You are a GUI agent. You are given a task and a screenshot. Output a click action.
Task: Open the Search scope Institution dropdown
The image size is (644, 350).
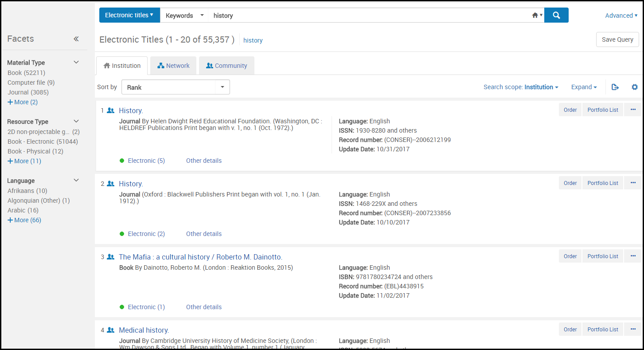pyautogui.click(x=521, y=87)
